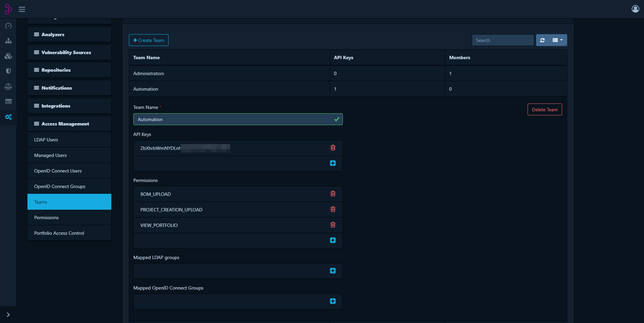Select the Administration gears icon
This screenshot has height=323, width=644.
8,117
